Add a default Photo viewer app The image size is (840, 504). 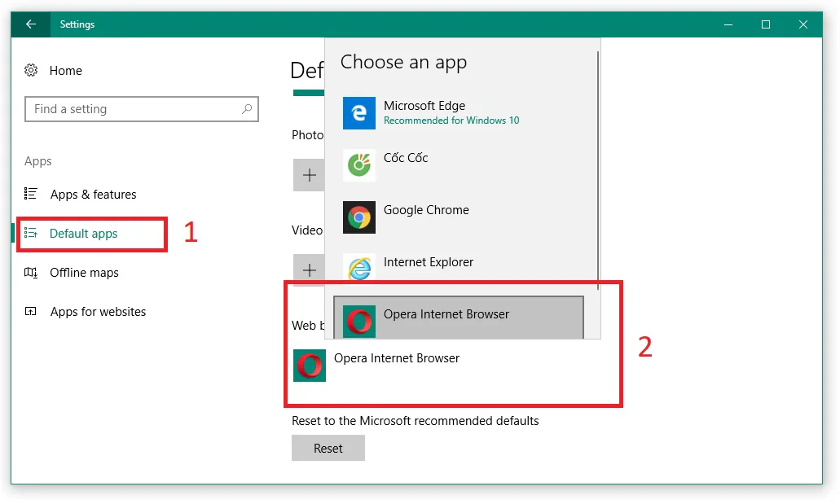click(x=309, y=175)
